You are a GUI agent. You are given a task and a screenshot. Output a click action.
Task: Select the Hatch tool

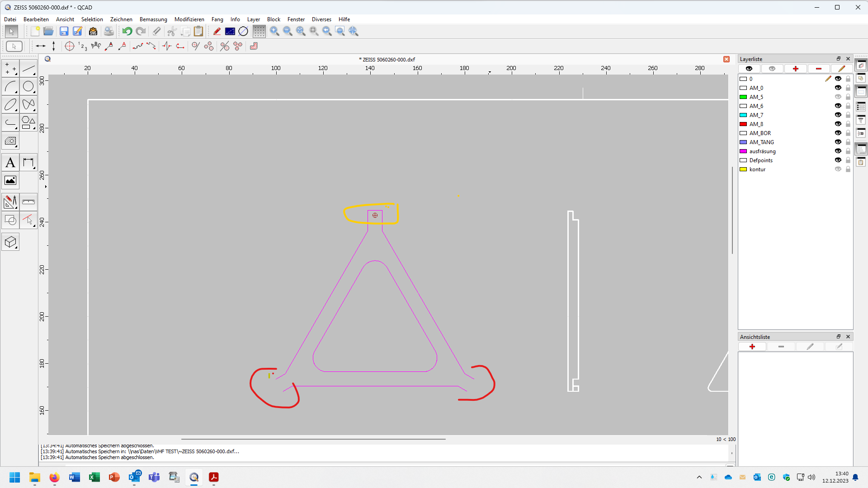point(10,141)
